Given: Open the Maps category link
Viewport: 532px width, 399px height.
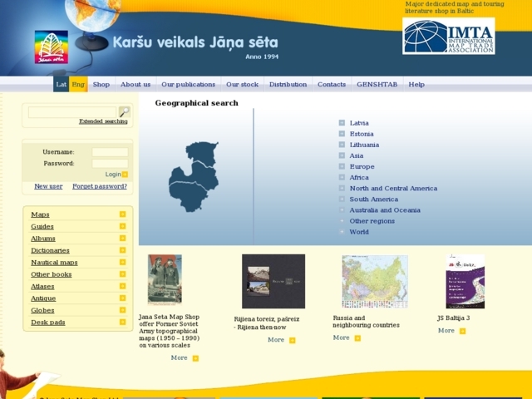Looking at the screenshot, I should click(x=40, y=214).
